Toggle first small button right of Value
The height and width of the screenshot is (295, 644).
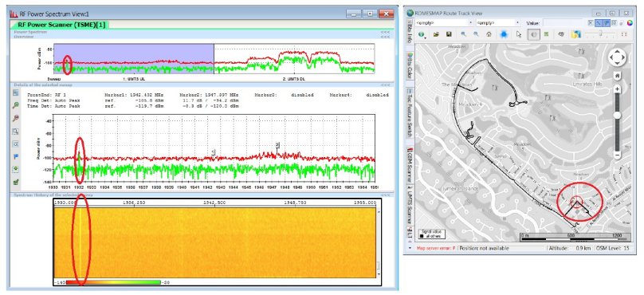pyautogui.click(x=591, y=23)
